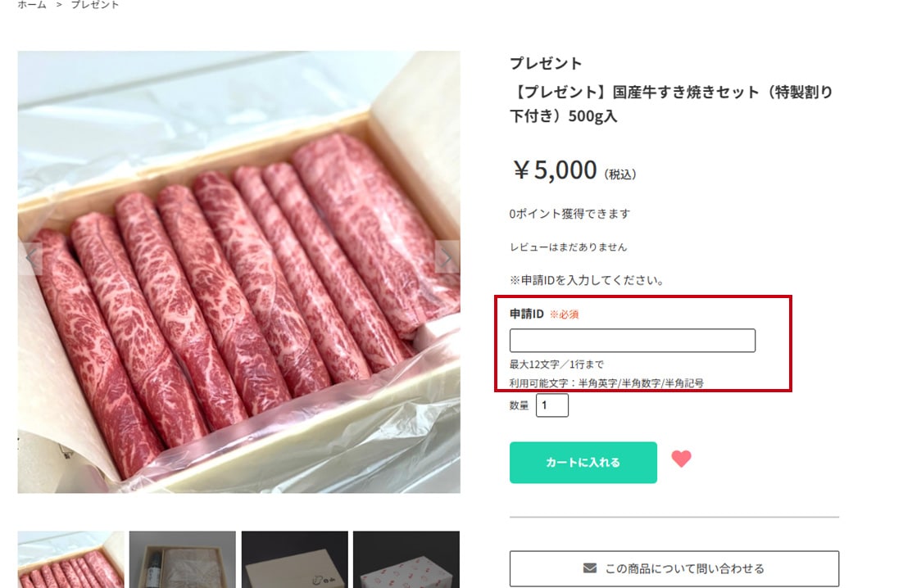Click the レビューはまだありません review text
The height and width of the screenshot is (588, 912).
click(x=568, y=247)
